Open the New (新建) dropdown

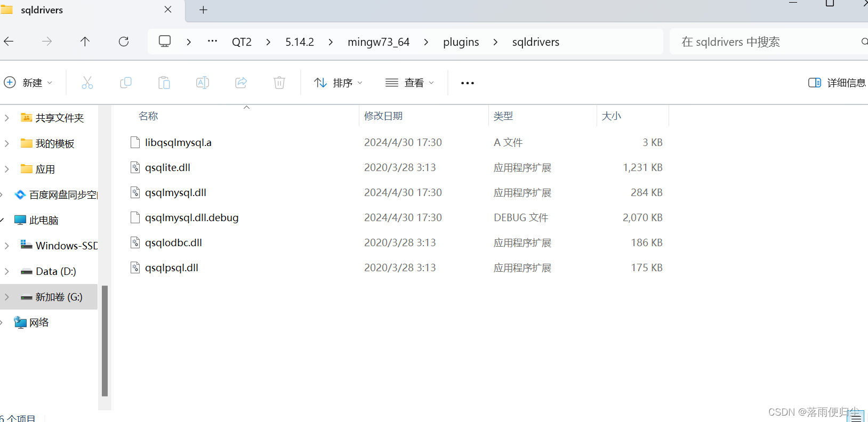tap(28, 83)
